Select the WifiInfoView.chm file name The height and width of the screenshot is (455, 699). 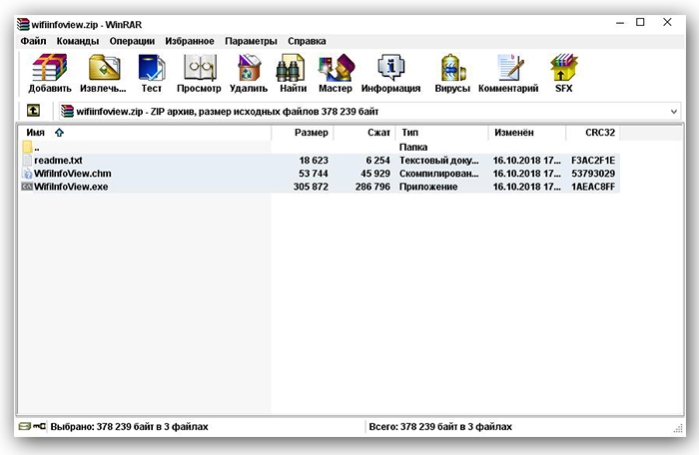[x=73, y=174]
